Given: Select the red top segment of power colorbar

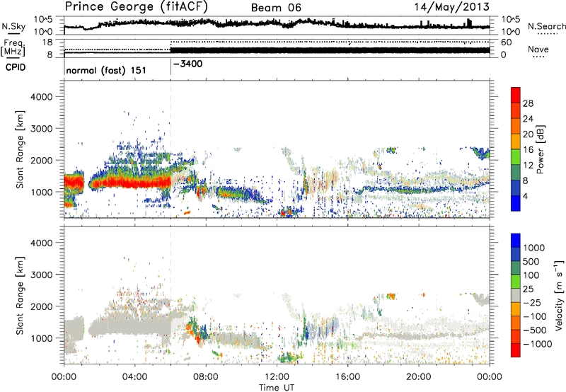Looking at the screenshot, I should [x=516, y=95].
